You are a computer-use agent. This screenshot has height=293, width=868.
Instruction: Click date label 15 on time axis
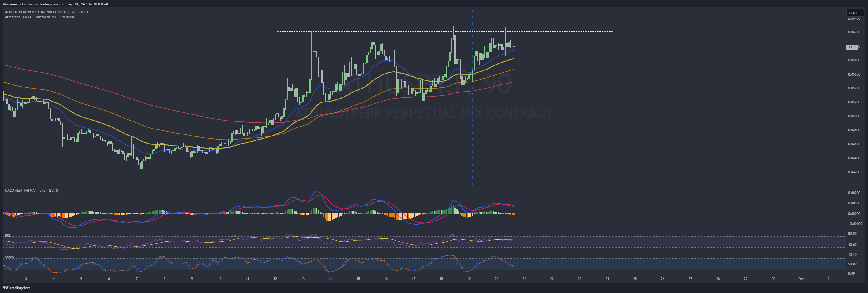pos(358,279)
